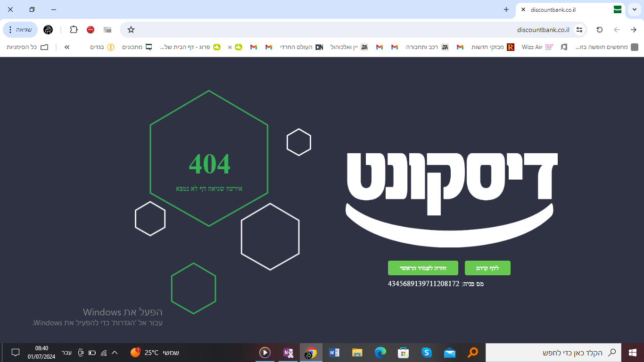Viewport: 644px width, 362px height.
Task: Open the מבזקי חדשות bookmark
Action: (x=493, y=47)
